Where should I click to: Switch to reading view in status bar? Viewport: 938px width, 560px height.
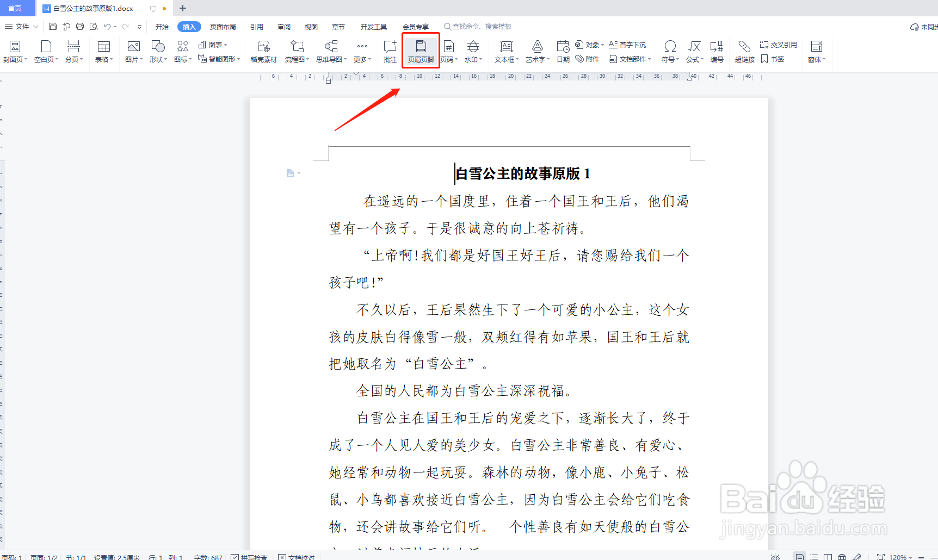pos(828,557)
